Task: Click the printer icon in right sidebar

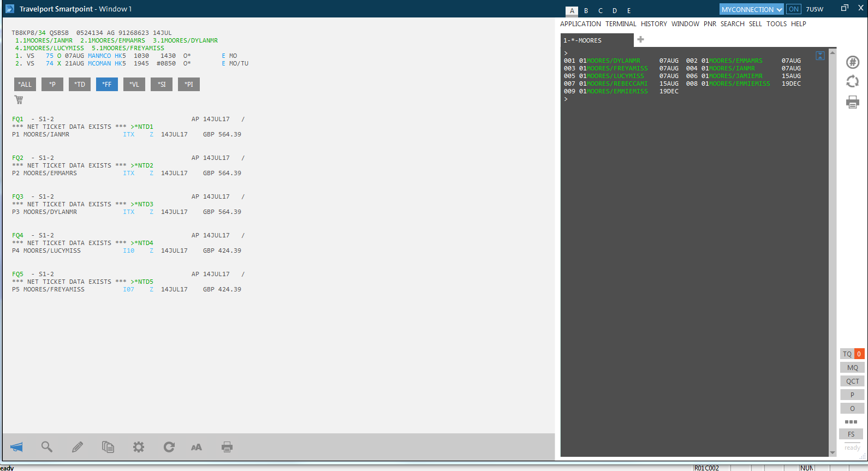Action: (852, 102)
